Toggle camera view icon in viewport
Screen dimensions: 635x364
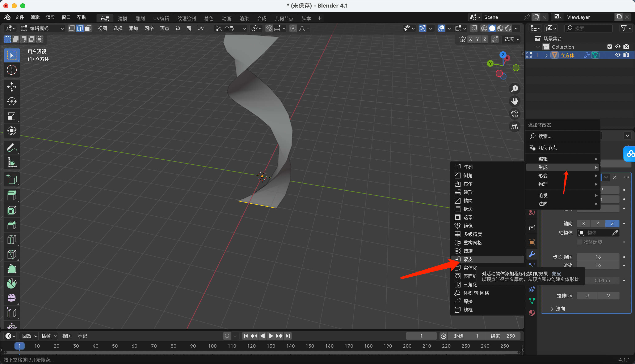coord(515,114)
